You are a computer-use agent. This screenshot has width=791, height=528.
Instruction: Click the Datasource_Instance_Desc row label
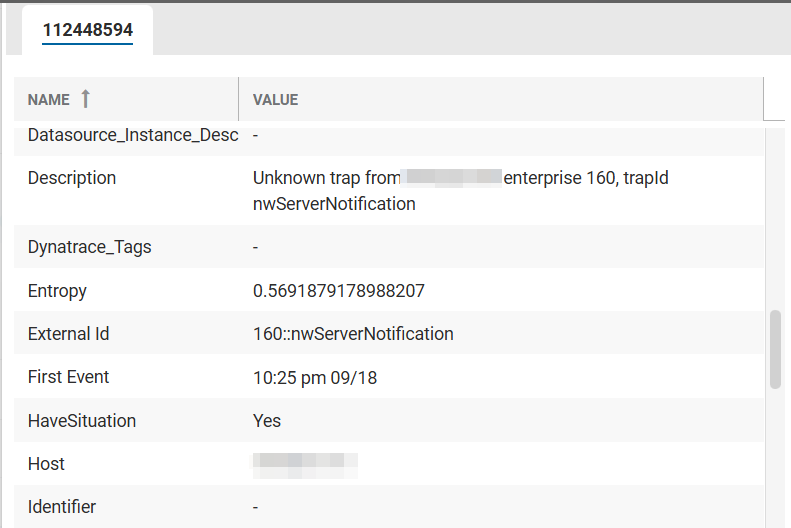point(133,134)
